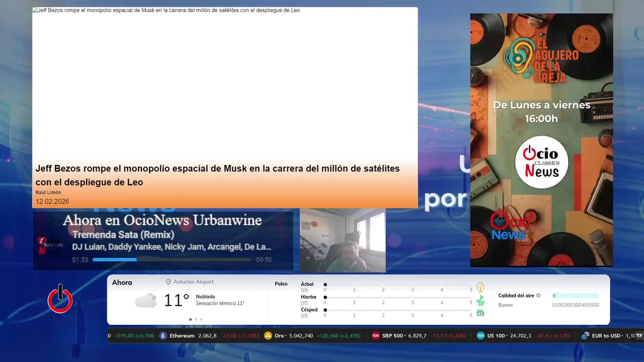644x362 pixels.
Task: Click the song title Tremenda Sata (Remix)
Action: coord(123,235)
